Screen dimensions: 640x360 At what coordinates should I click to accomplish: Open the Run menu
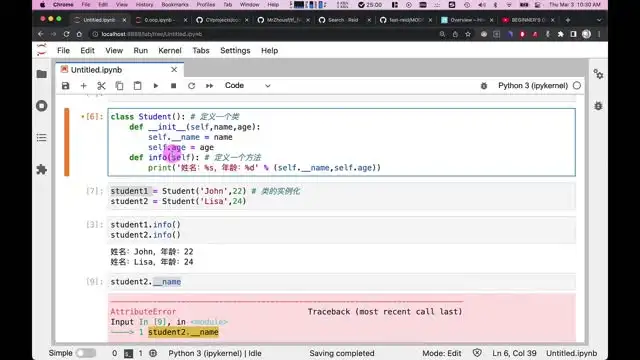tap(140, 51)
